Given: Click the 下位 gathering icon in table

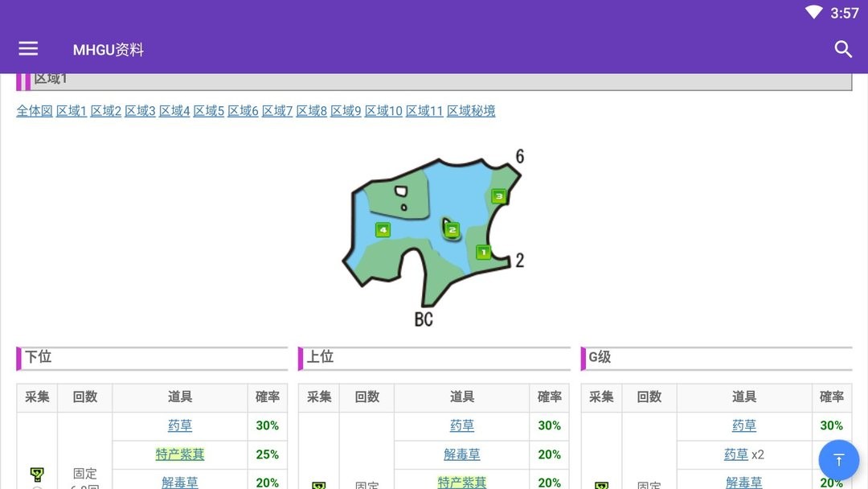Looking at the screenshot, I should tap(37, 475).
